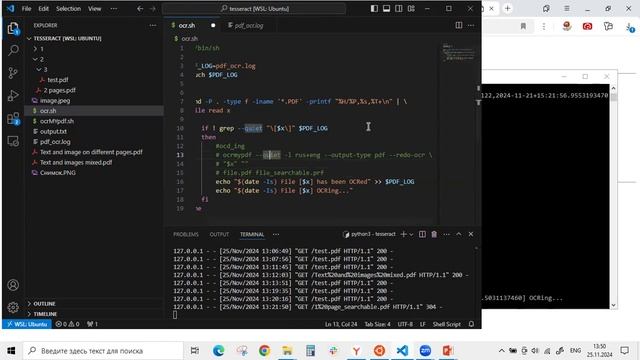The image size is (640, 360).
Task: Open the File menu
Action: click(x=27, y=9)
